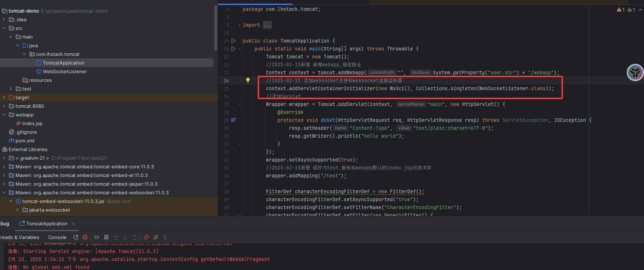Expand the tomcat-embed-core Maven library
The height and width of the screenshot is (270, 644).
tap(4, 167)
